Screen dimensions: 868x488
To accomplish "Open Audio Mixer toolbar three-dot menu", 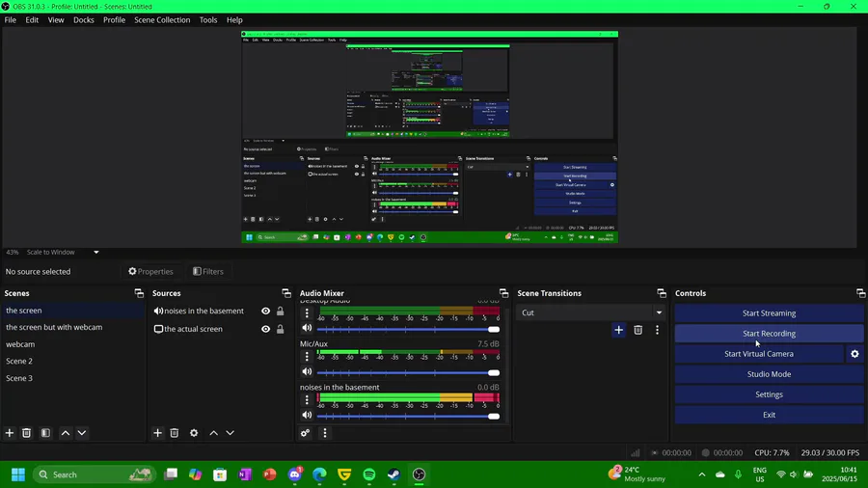I will [325, 433].
